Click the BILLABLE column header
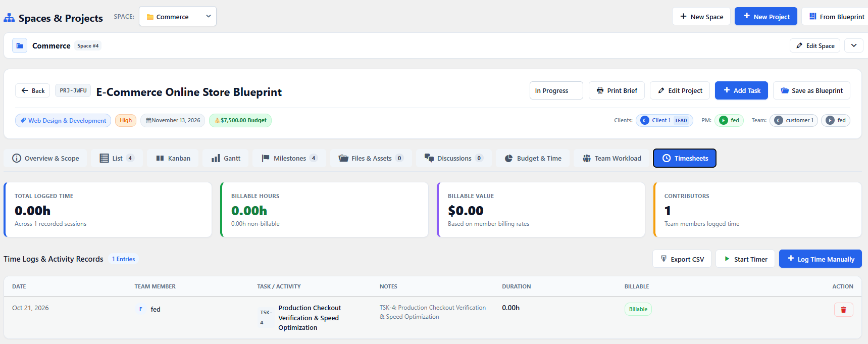 coord(637,286)
